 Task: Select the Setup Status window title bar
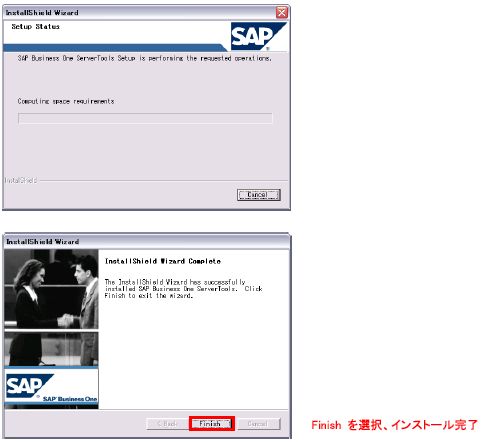tap(140, 13)
